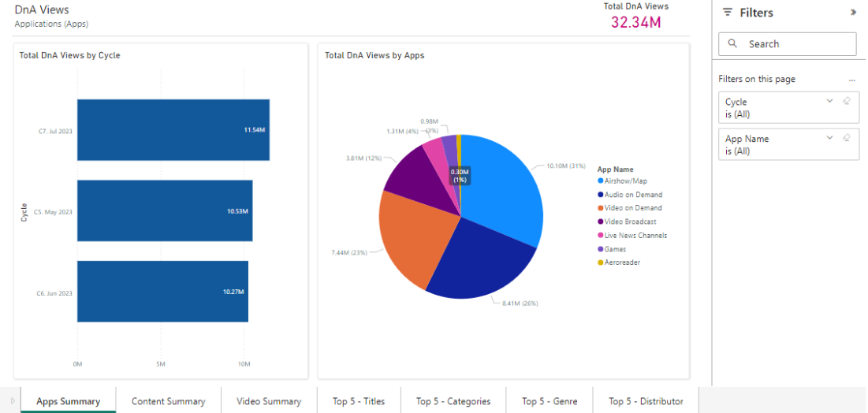
Task: Clear the App Name filter with the eraser icon
Action: click(847, 138)
